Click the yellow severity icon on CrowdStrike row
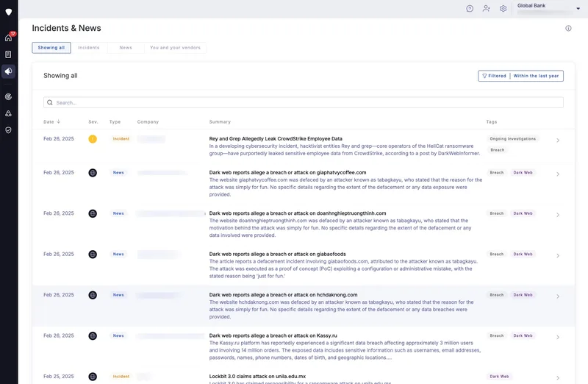Image resolution: width=588 pixels, height=384 pixels. (93, 139)
